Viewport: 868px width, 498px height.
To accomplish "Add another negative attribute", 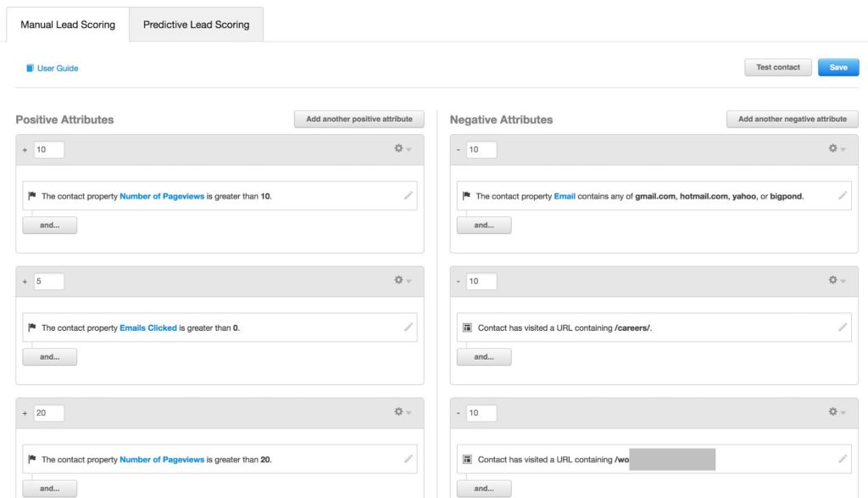I will [x=793, y=119].
